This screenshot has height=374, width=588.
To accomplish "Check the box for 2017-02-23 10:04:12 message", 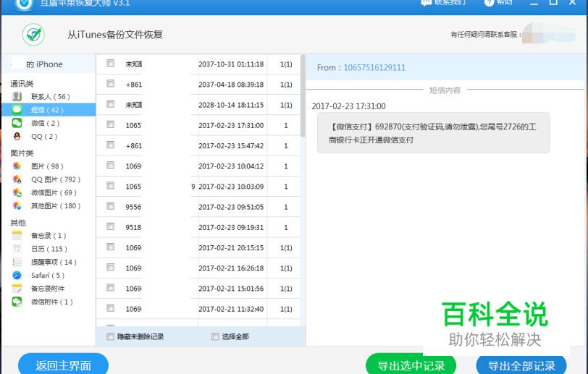I will click(x=110, y=165).
